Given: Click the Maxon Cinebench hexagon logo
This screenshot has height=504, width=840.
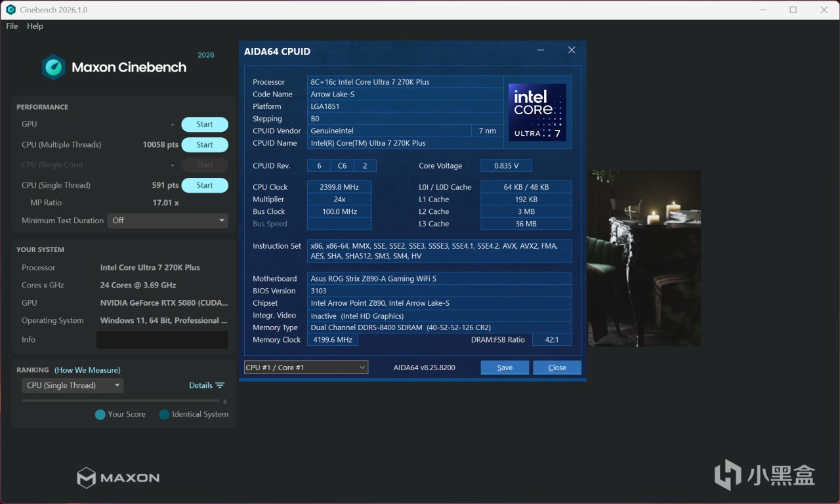Looking at the screenshot, I should click(x=54, y=67).
